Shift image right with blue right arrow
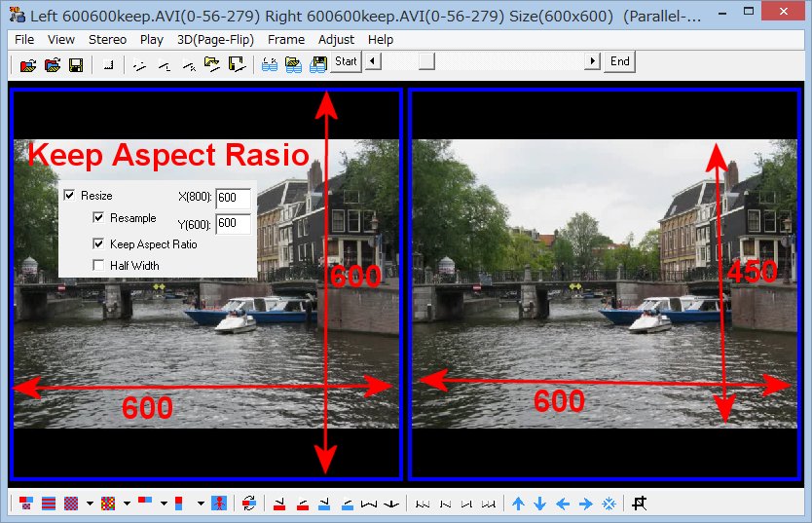 pos(586,504)
